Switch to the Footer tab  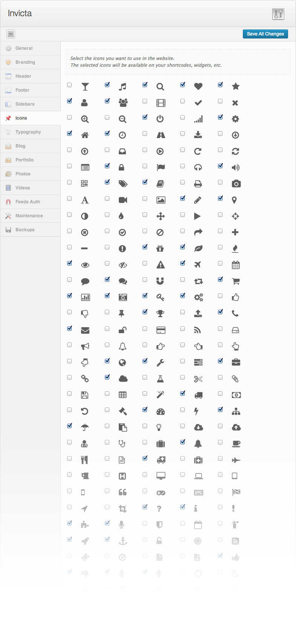(30, 90)
